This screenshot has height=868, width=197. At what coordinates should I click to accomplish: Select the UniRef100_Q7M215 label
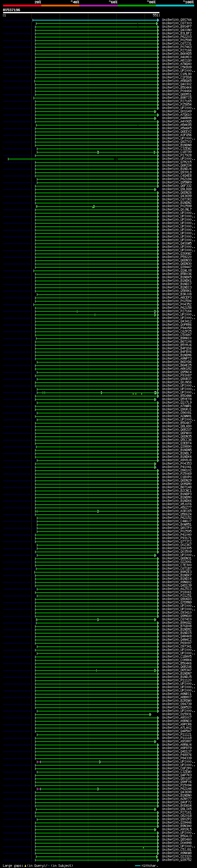tap(176, 162)
